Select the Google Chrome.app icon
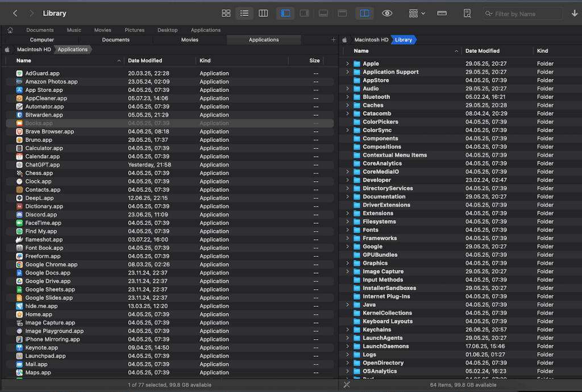 (x=19, y=264)
